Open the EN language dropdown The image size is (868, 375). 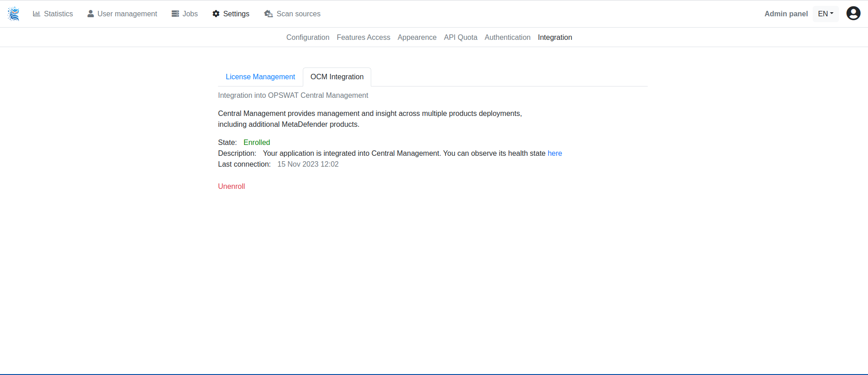pos(825,14)
